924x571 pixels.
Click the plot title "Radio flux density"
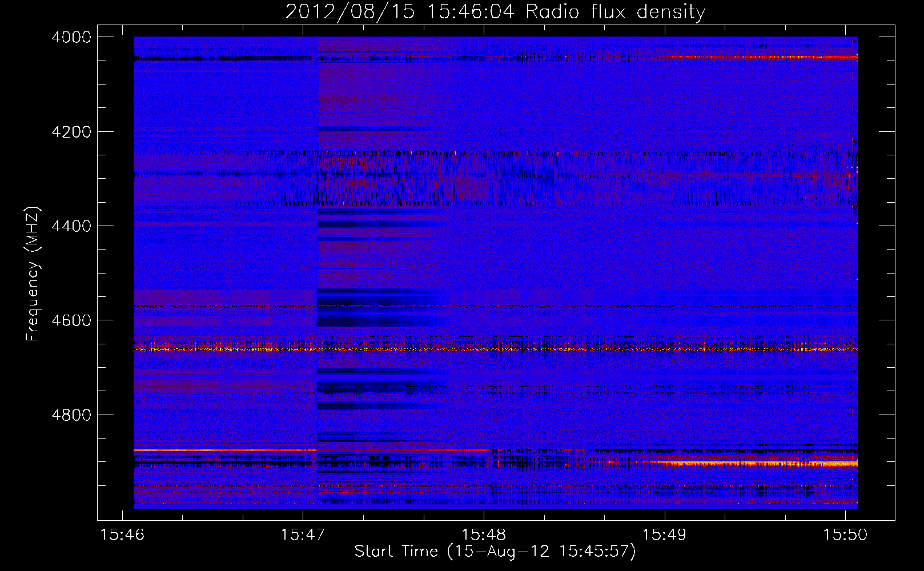[x=615, y=12]
